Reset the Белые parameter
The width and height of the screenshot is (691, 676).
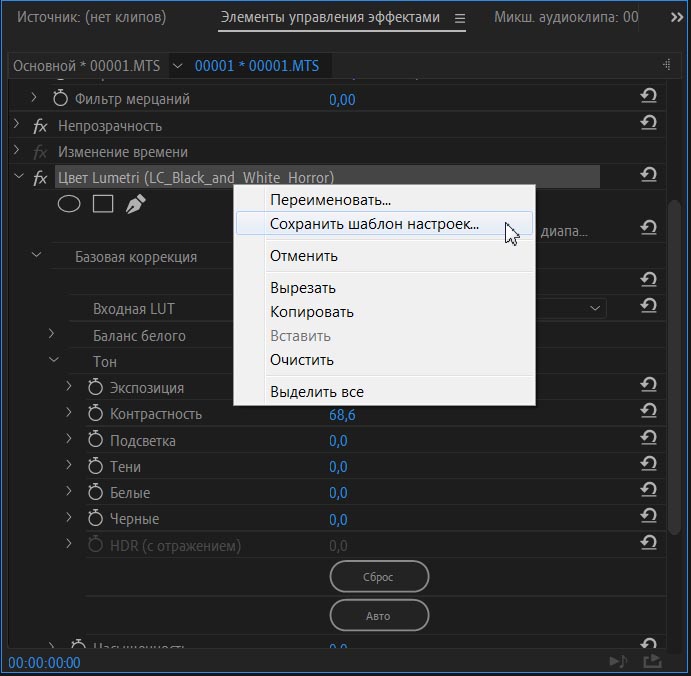pos(649,490)
